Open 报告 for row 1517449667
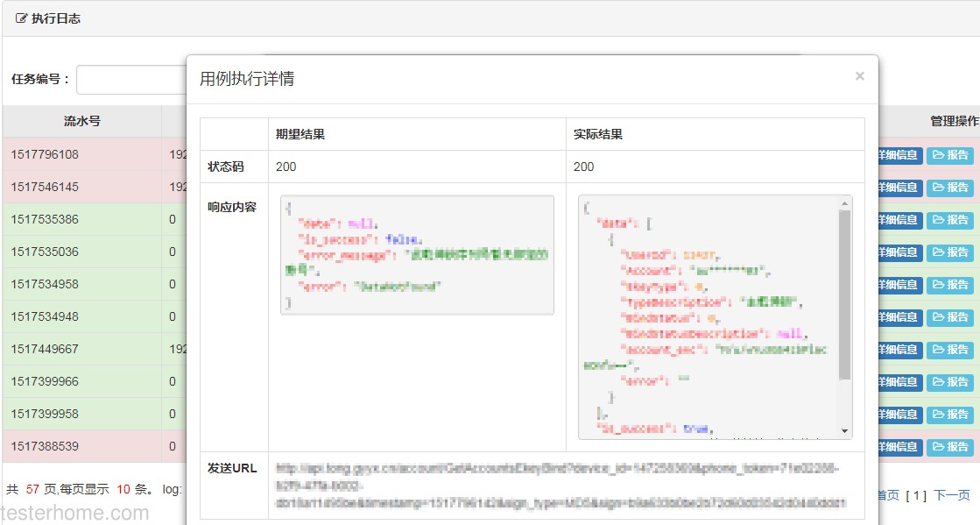 pyautogui.click(x=950, y=350)
